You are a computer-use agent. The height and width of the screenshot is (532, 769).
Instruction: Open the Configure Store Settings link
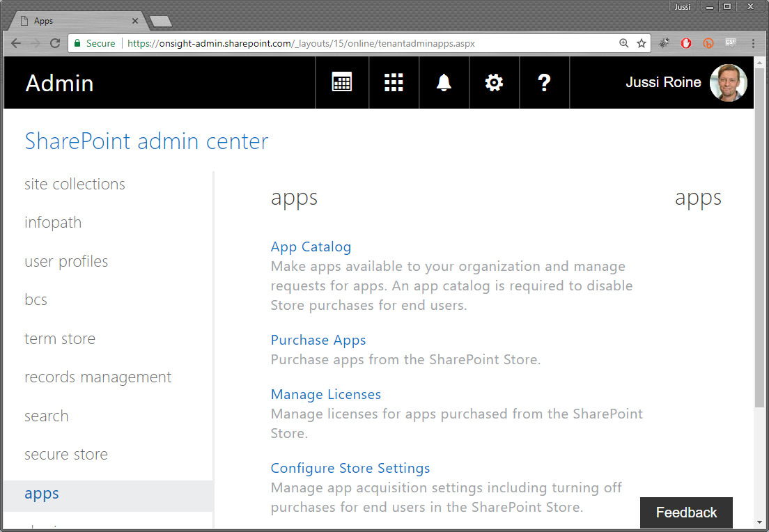(x=350, y=468)
